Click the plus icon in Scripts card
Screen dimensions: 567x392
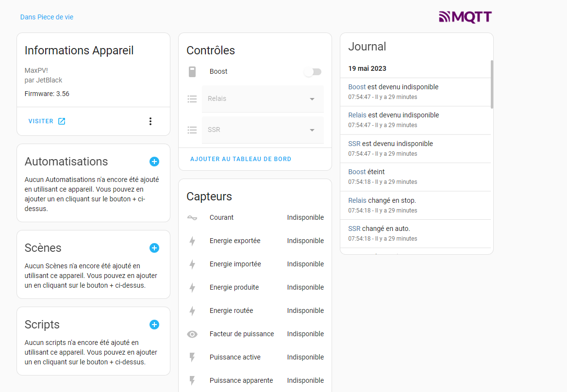tap(154, 325)
